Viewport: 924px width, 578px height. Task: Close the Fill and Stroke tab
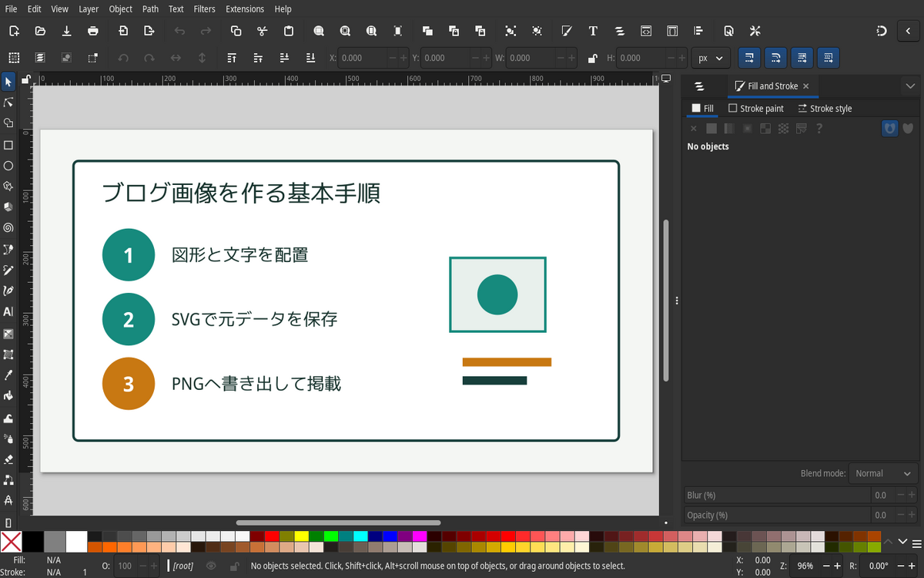[x=806, y=86]
